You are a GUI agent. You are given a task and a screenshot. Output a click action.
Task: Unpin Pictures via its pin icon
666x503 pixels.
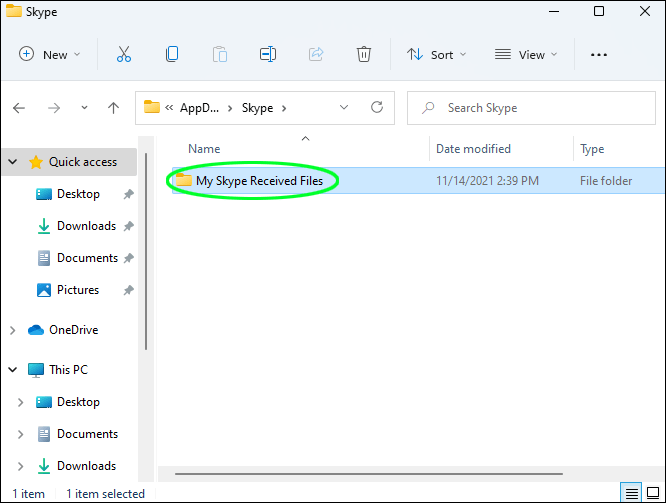coord(129,290)
